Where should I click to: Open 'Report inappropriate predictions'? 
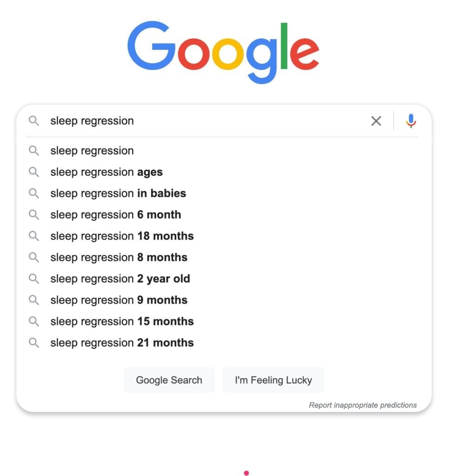[x=363, y=405]
